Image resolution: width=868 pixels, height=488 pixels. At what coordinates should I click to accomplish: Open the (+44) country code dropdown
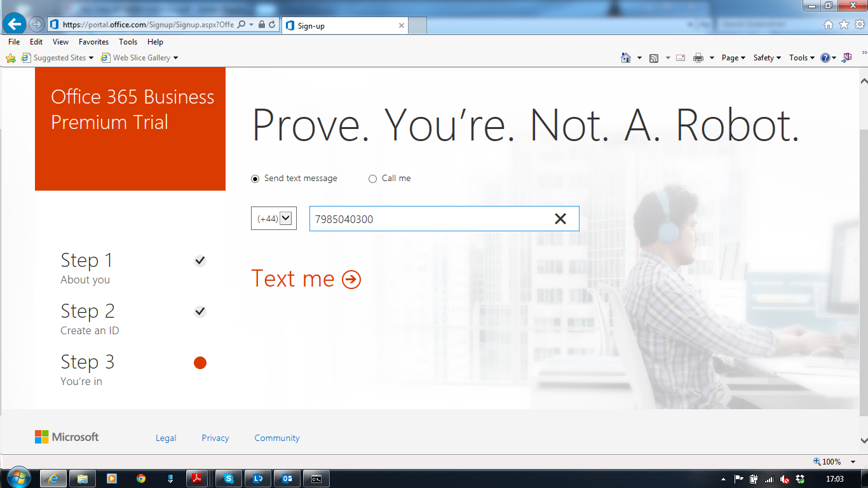(x=274, y=219)
